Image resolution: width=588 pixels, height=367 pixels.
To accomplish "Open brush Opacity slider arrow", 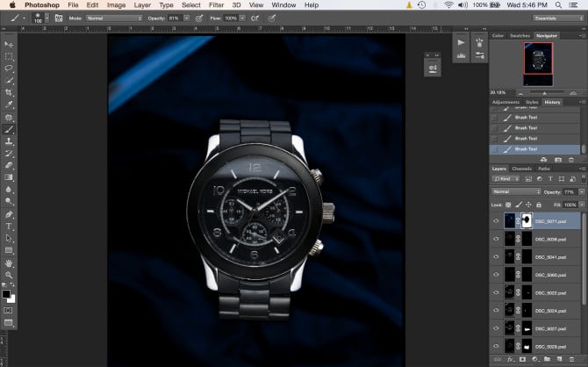I will (186, 18).
